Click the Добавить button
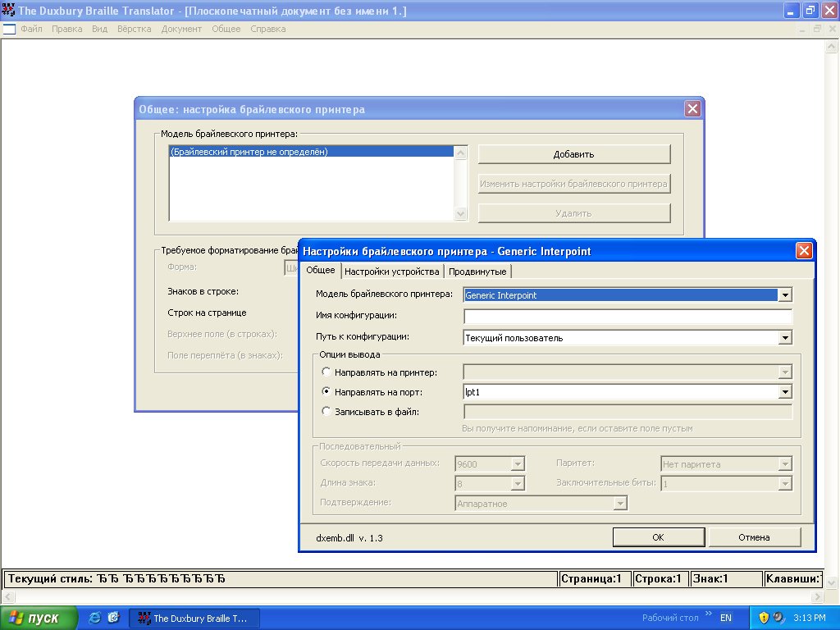This screenshot has height=630, width=840. [x=573, y=154]
